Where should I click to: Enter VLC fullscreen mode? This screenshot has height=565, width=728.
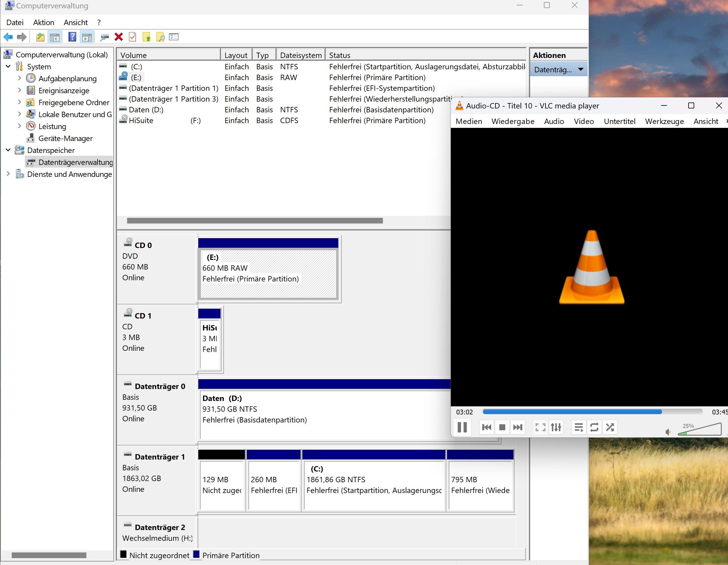point(540,427)
